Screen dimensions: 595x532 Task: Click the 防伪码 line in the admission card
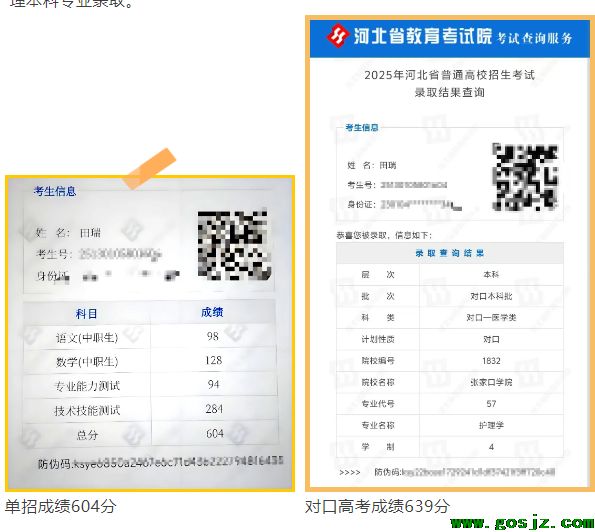[x=464, y=472]
